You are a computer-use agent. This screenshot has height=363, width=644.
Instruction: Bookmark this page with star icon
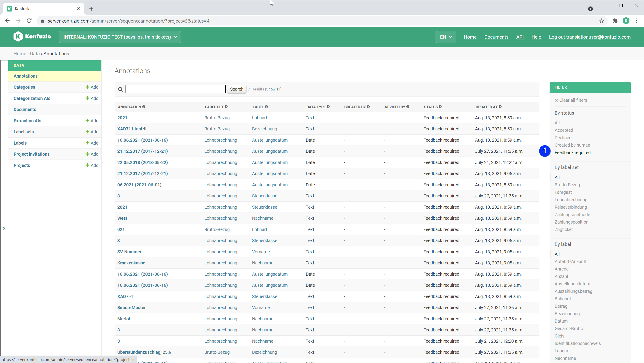(601, 21)
